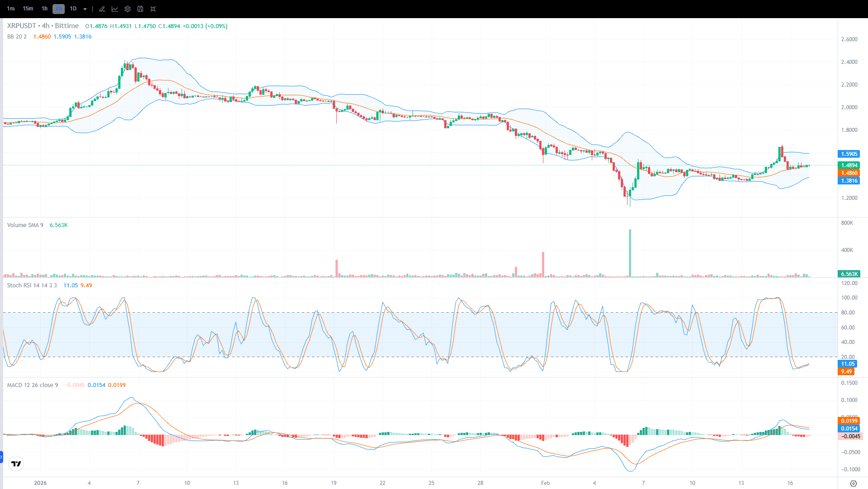
Task: Select the 4h timeframe icon
Action: click(58, 9)
